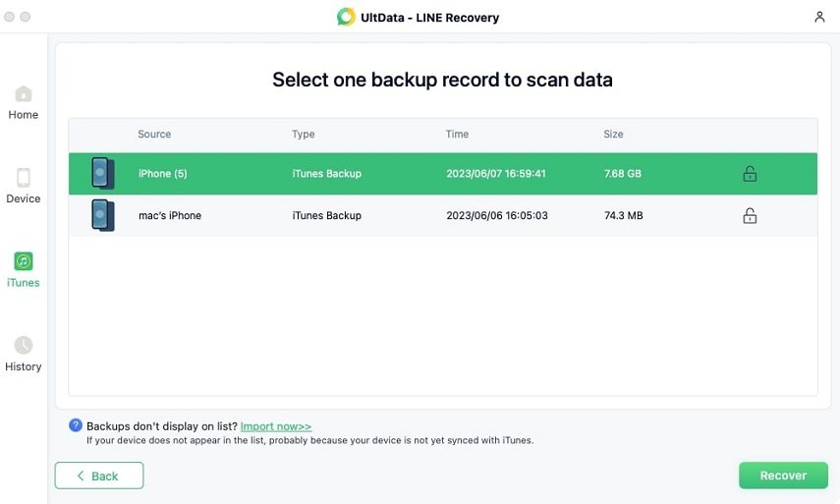The image size is (840, 504).
Task: Sort by the Source column header
Action: tap(154, 134)
